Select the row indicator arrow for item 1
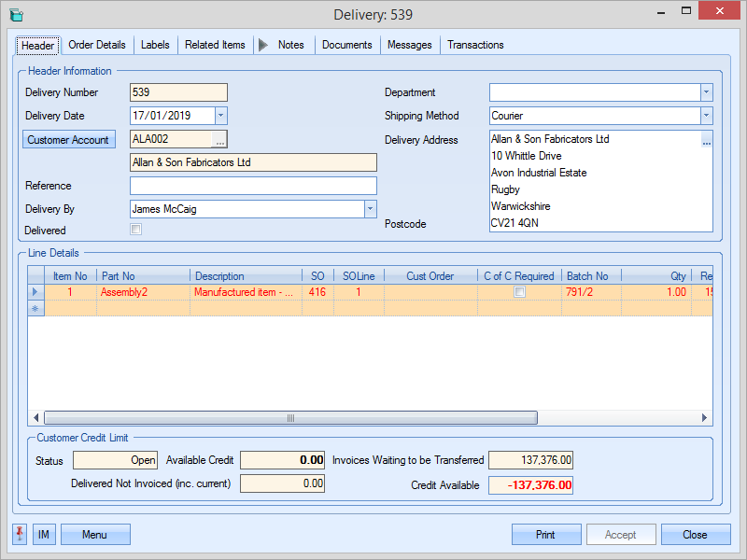This screenshot has height=560, width=747. [x=36, y=292]
